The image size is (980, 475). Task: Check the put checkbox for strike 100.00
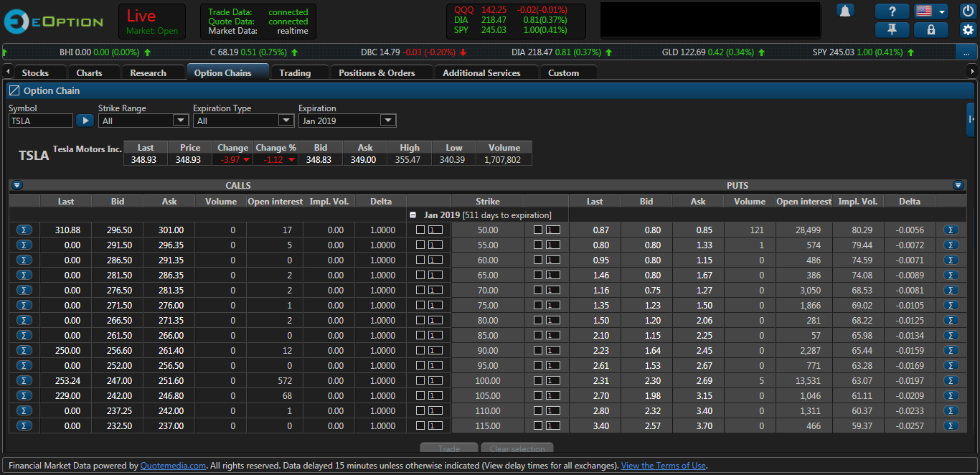(x=538, y=380)
